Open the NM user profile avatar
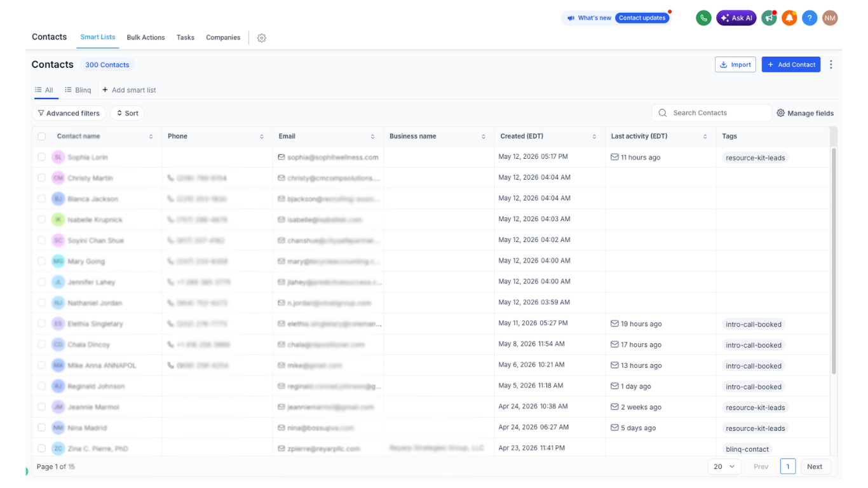The width and height of the screenshot is (868, 488). tap(830, 18)
